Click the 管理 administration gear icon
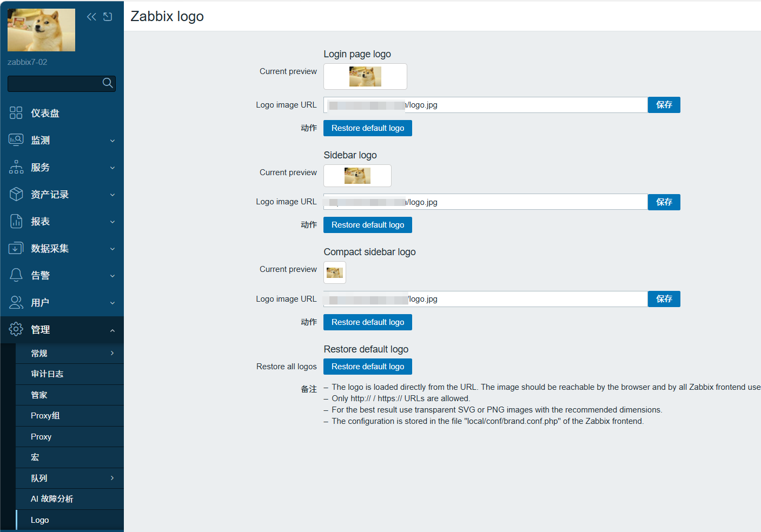 (x=16, y=329)
